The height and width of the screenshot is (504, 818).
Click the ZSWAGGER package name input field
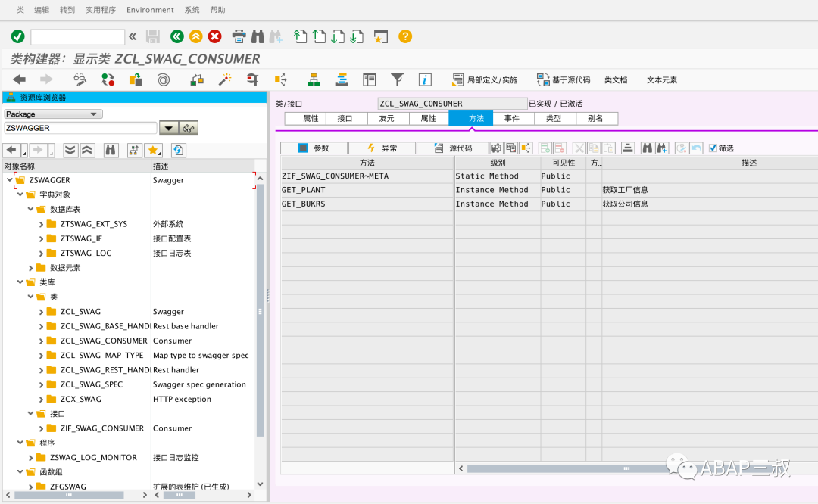(x=80, y=128)
